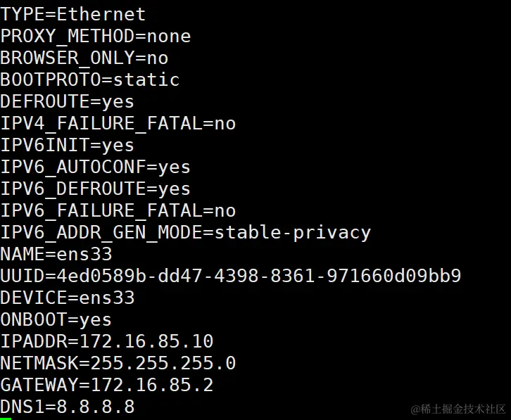Click the NAME=ens33 line
Image resolution: width=511 pixels, height=420 pixels.
coord(56,254)
